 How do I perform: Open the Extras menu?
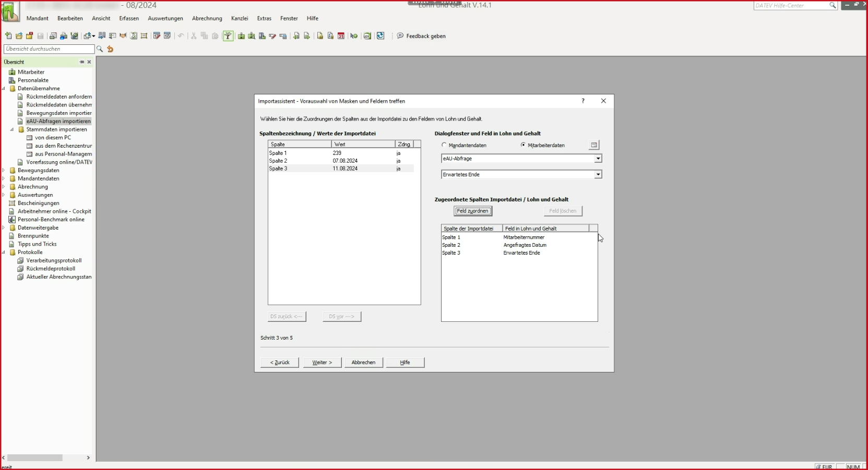(264, 18)
